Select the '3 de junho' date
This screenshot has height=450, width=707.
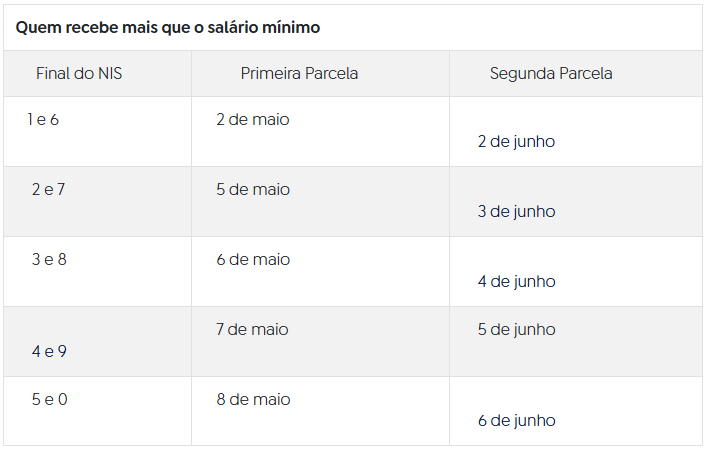(x=516, y=212)
